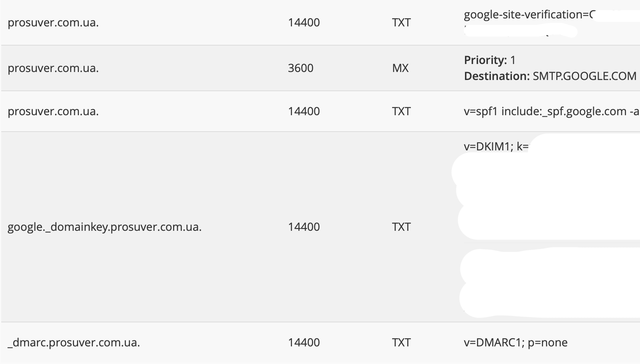The width and height of the screenshot is (640, 364).
Task: Click the TTL 14400 in the SPF row
Action: tap(304, 111)
